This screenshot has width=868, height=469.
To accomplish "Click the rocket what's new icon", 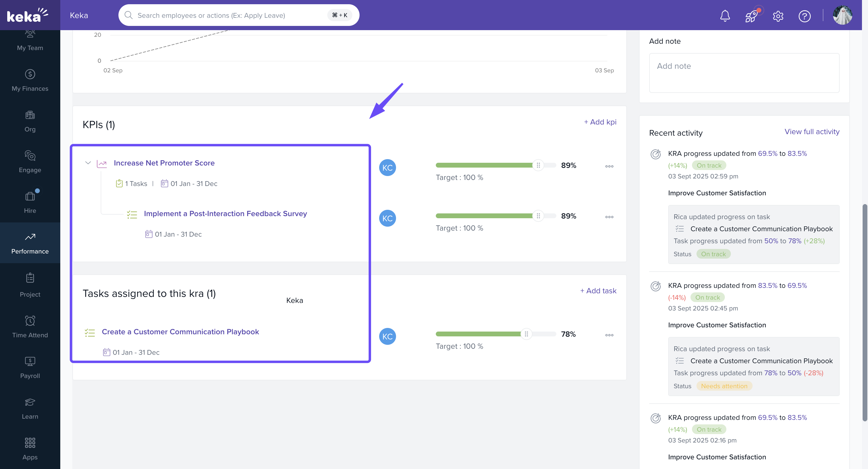I will tap(751, 16).
